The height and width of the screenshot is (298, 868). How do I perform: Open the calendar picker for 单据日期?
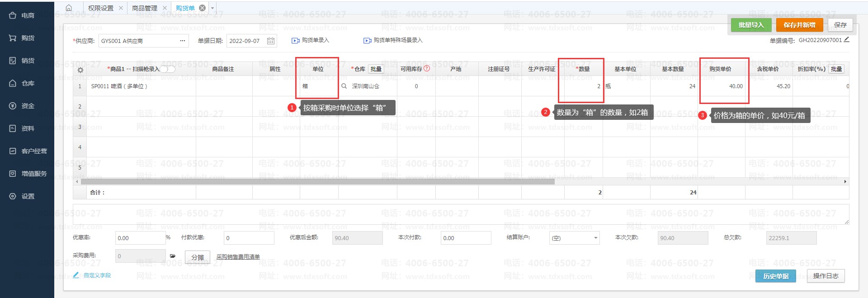(x=270, y=41)
